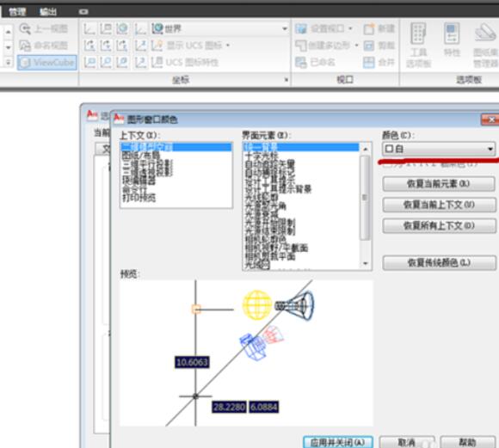499x448 pixels.
Task: Open 图纸集管理器 sheet set manager
Action: (x=485, y=45)
